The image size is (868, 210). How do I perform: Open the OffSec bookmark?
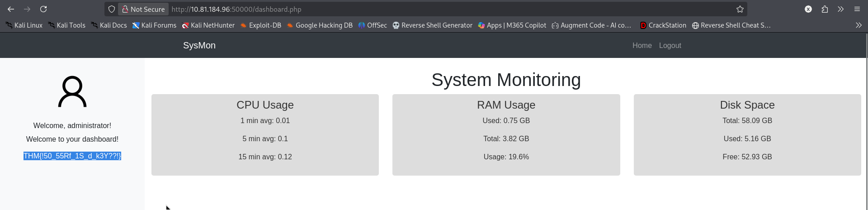(373, 25)
